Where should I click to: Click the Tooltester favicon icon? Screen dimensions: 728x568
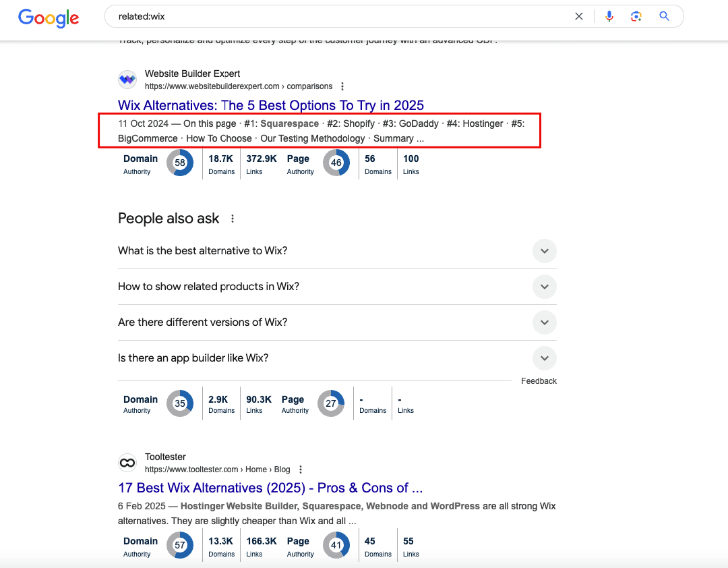click(127, 463)
